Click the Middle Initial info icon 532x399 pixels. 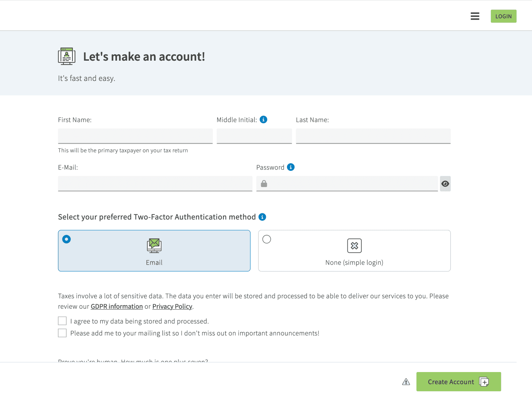pyautogui.click(x=263, y=120)
